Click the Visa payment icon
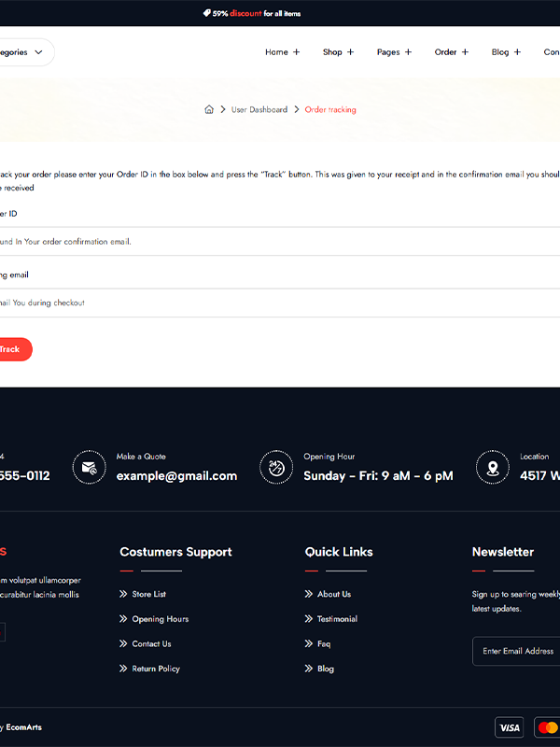Viewport: 560px width, 747px height. (x=509, y=727)
